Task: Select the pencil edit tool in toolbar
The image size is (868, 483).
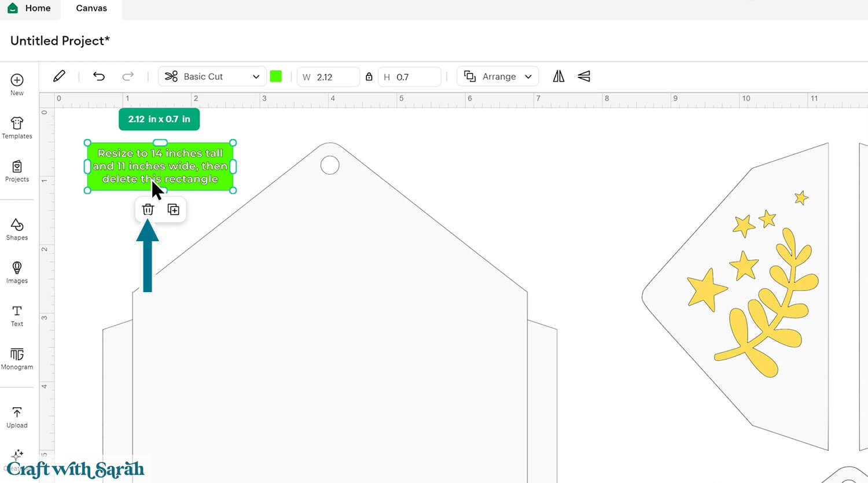Action: point(59,76)
